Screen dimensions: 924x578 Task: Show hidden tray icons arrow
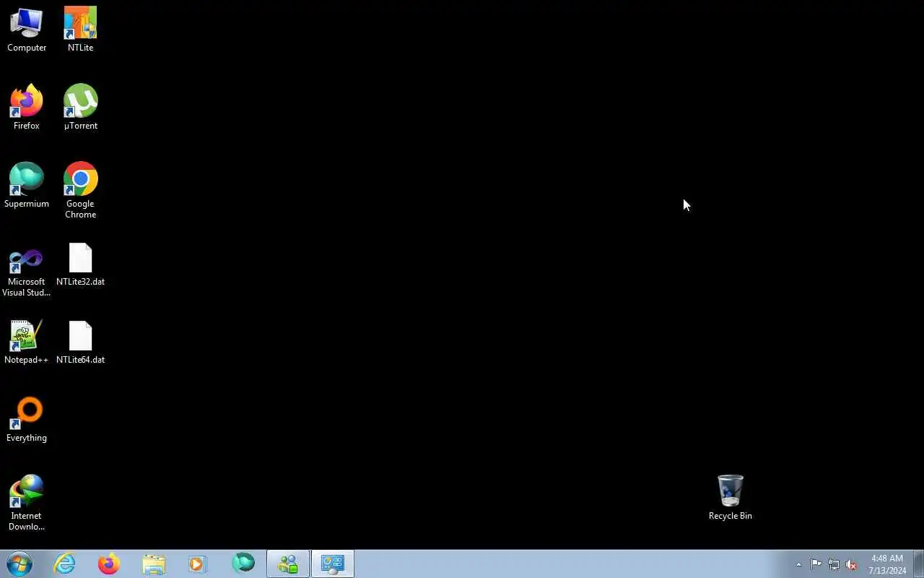(798, 564)
